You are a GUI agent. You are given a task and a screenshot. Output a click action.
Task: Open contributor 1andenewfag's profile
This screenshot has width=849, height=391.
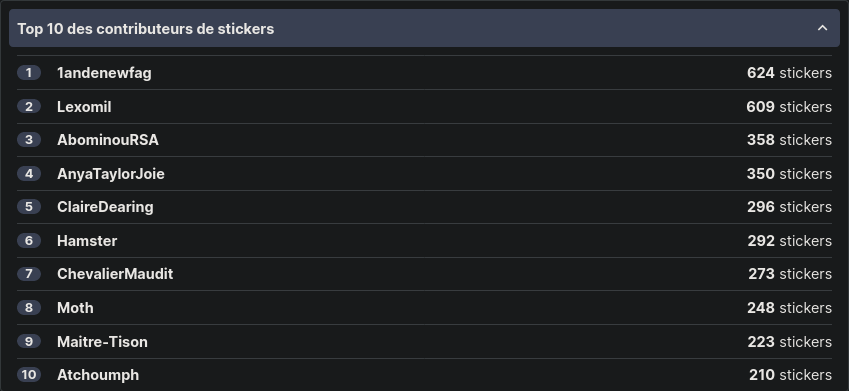pos(104,73)
